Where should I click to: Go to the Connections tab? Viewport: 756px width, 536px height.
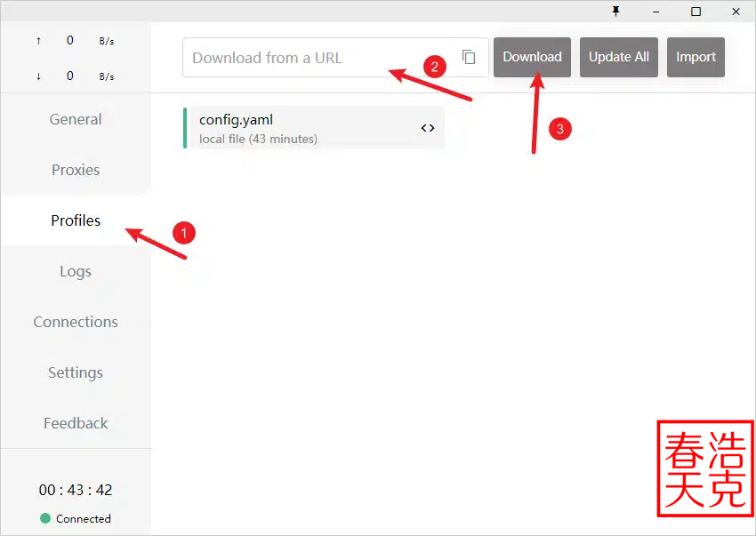pos(76,322)
